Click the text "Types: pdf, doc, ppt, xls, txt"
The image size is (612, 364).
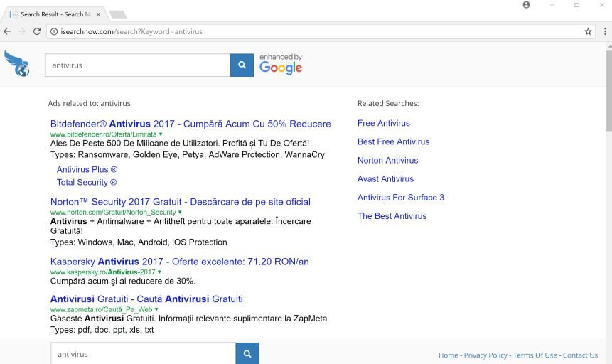coord(102,330)
